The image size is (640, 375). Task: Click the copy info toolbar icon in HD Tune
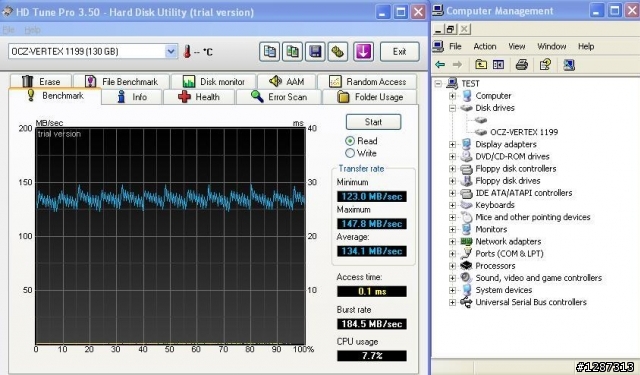click(269, 52)
